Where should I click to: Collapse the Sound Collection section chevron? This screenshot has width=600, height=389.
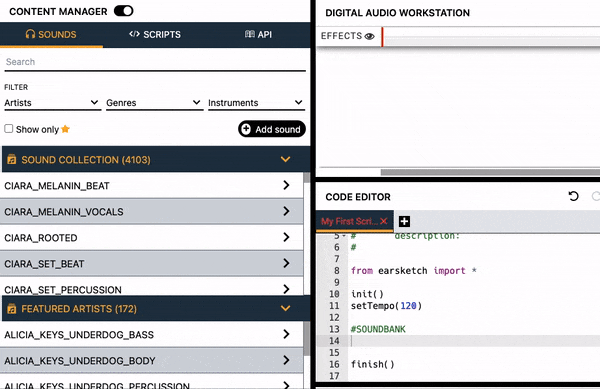pos(285,159)
